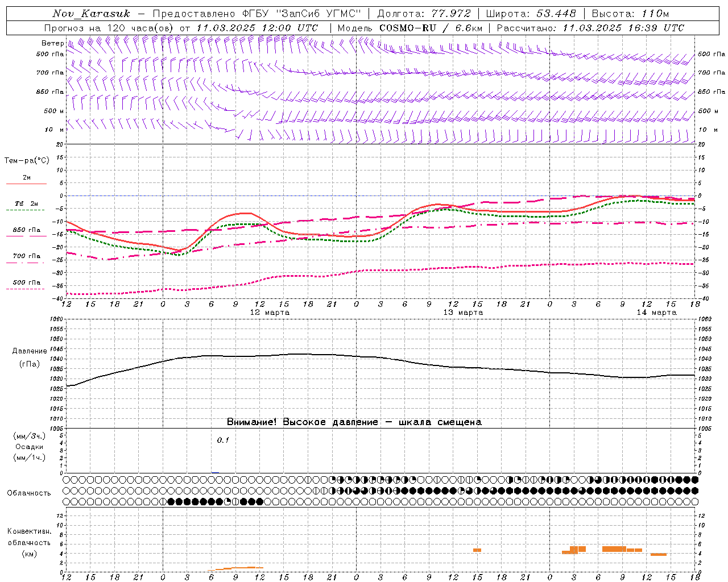
Task: Click the "14 марта" date label
Action: point(656,313)
